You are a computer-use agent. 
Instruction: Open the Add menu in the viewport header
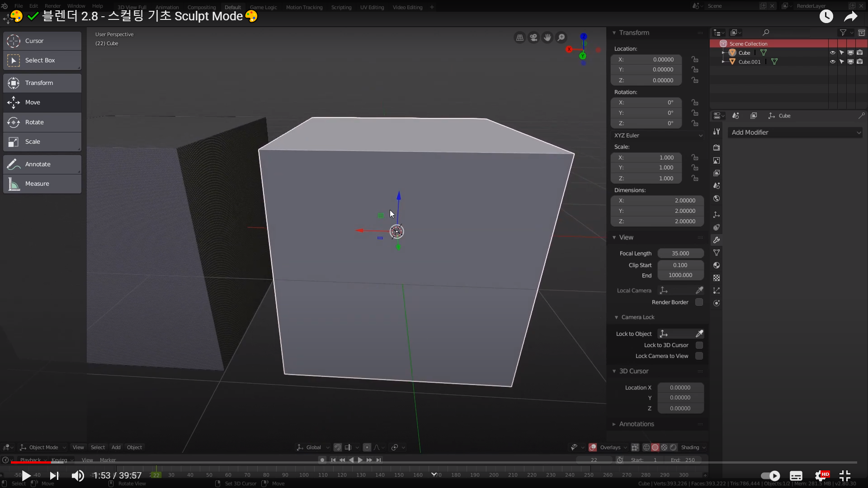[116, 447]
